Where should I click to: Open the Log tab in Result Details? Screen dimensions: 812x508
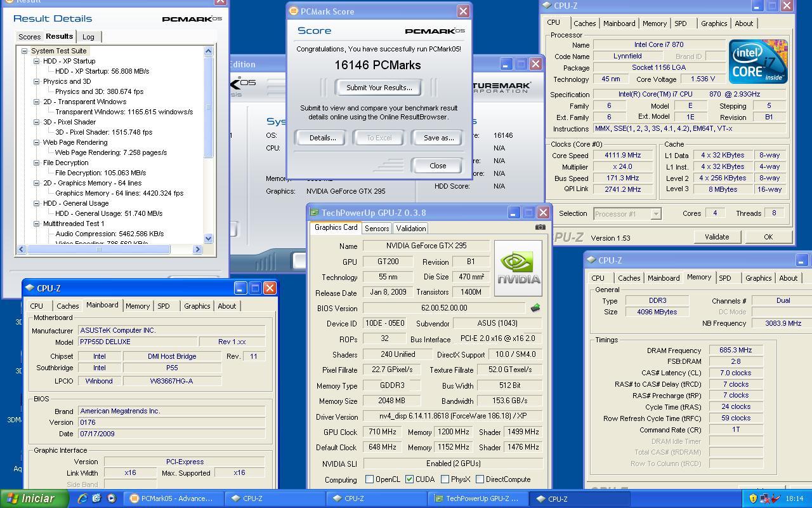(88, 37)
